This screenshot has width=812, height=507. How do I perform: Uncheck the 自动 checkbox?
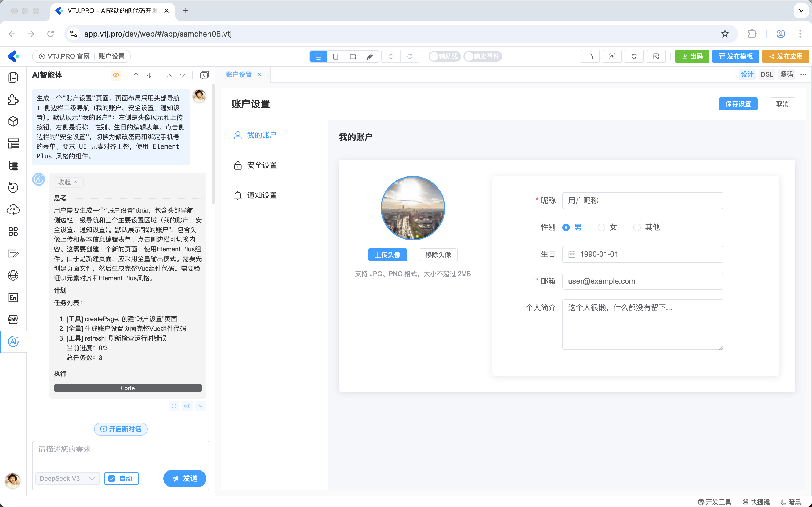click(112, 479)
